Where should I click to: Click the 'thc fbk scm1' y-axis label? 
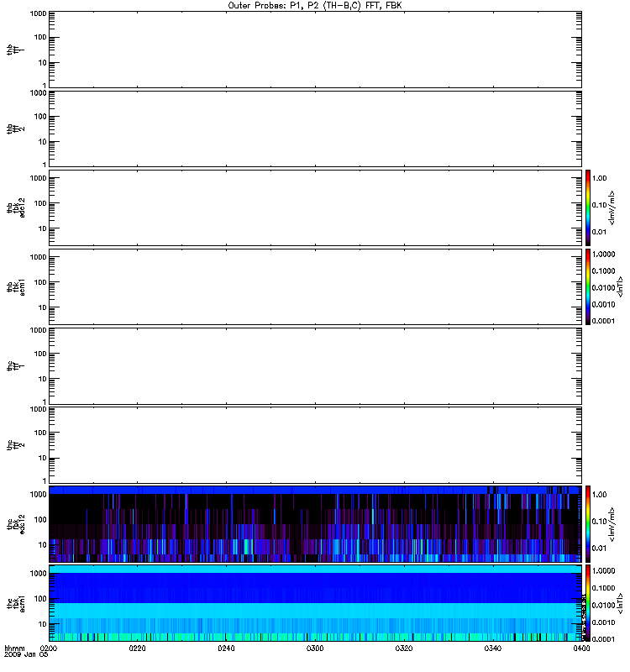(15, 603)
